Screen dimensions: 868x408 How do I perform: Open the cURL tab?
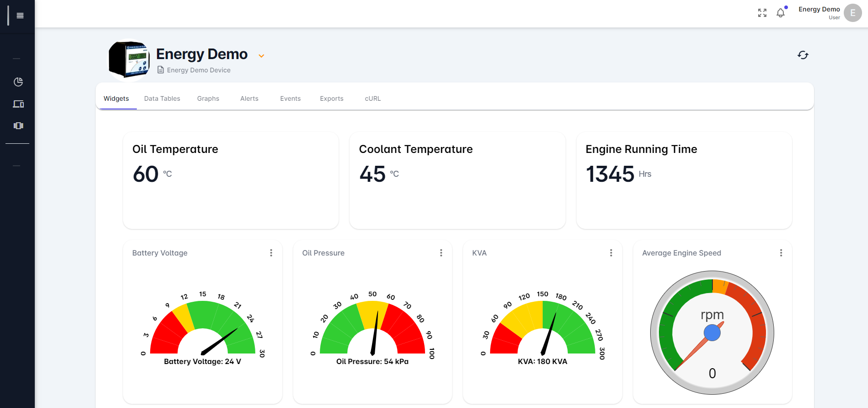click(x=373, y=98)
